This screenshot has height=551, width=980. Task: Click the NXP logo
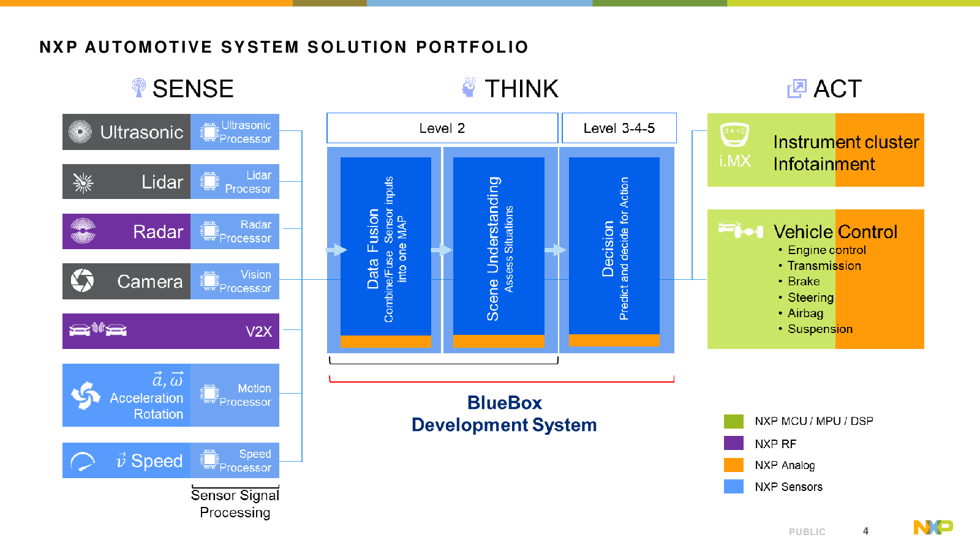click(x=933, y=527)
